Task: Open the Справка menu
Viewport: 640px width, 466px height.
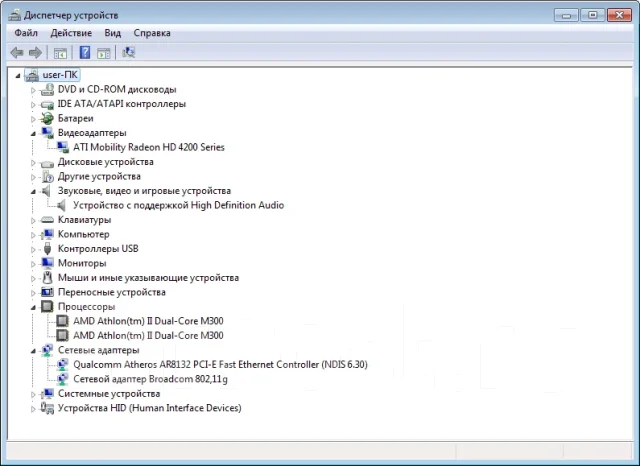Action: (152, 33)
